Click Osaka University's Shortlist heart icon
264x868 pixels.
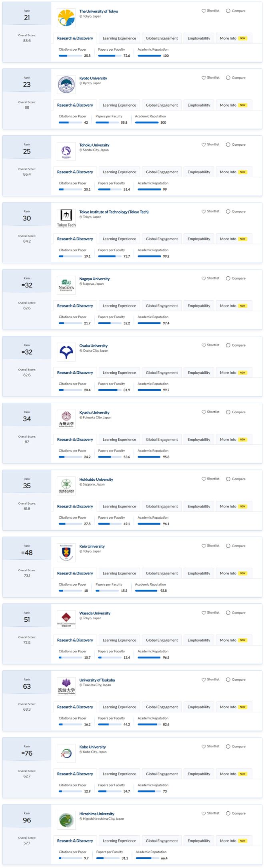(x=204, y=345)
